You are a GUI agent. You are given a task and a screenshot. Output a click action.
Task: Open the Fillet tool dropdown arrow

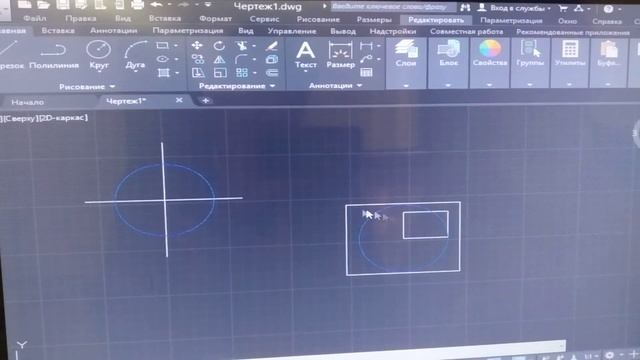tap(254, 59)
